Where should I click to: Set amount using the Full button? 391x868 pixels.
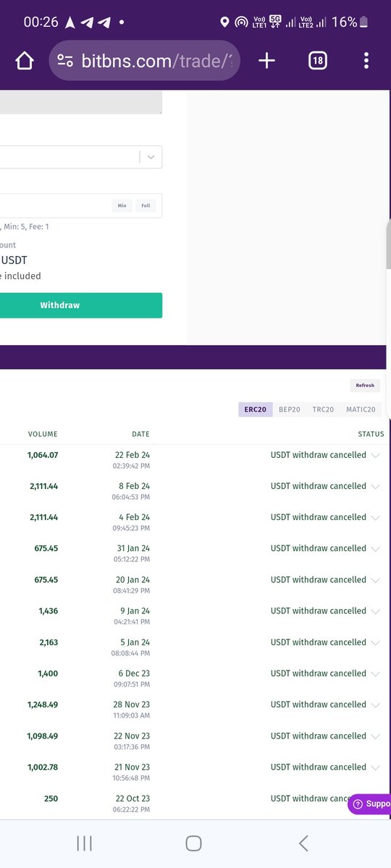(146, 205)
